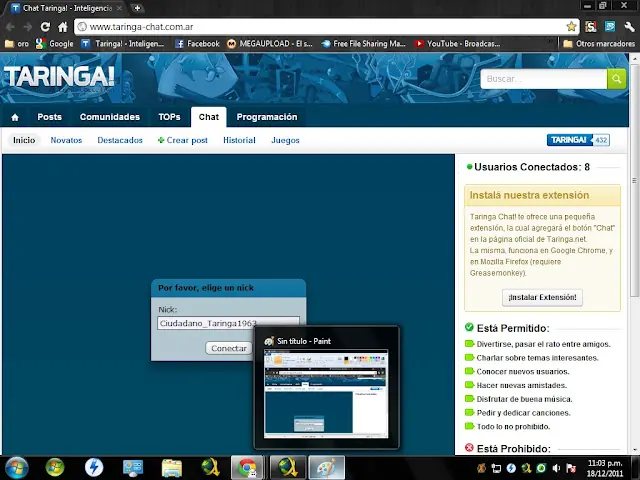Open the Destacados submenu link
640x480 pixels.
pyautogui.click(x=120, y=140)
